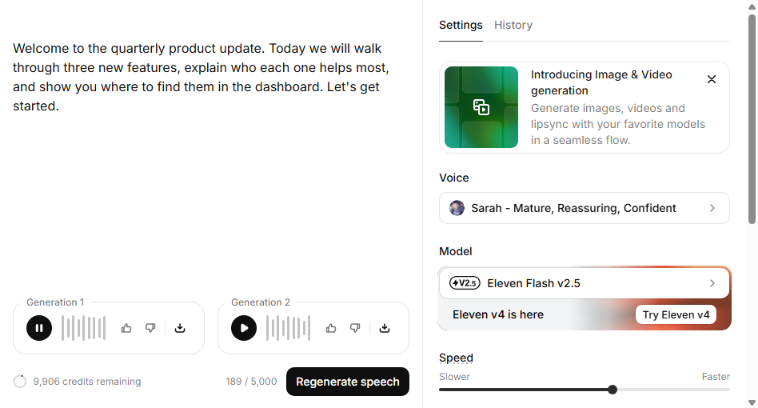The image size is (758, 408).
Task: Click the credits remaining circle icon
Action: (x=20, y=381)
